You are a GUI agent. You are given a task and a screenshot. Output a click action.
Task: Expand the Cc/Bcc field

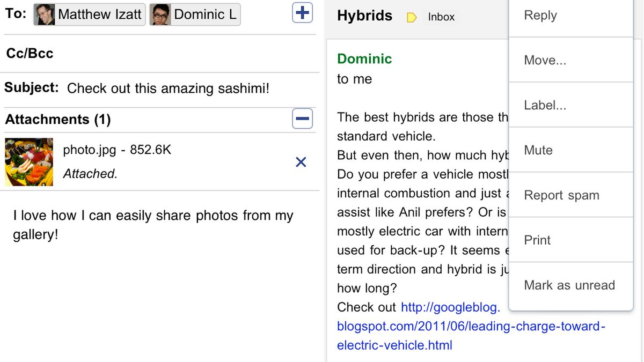[30, 53]
